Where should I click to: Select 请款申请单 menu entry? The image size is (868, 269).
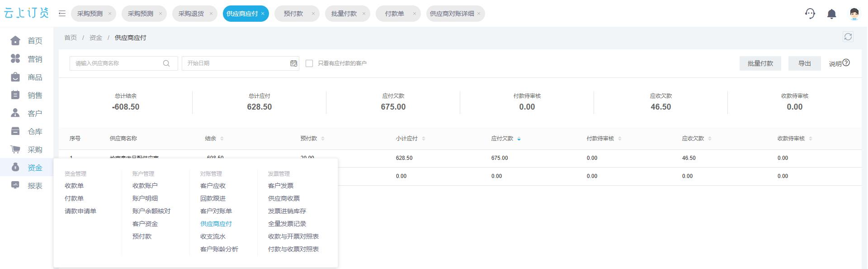[80, 211]
